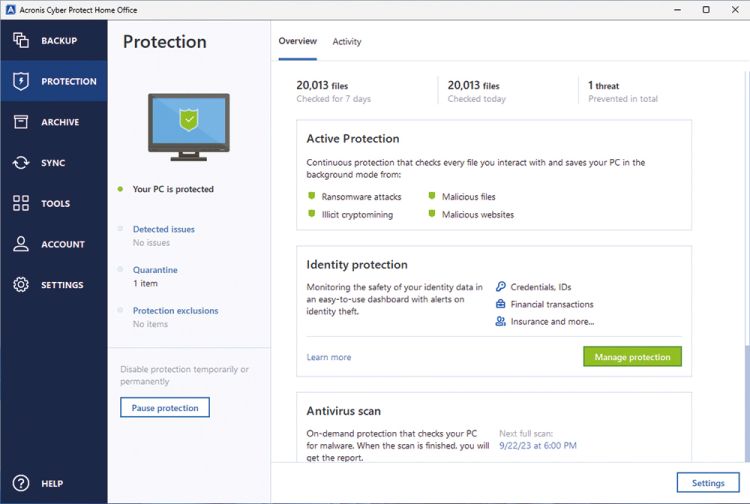Click the Illicit cryptomining shield icon
750x504 pixels.
point(312,214)
